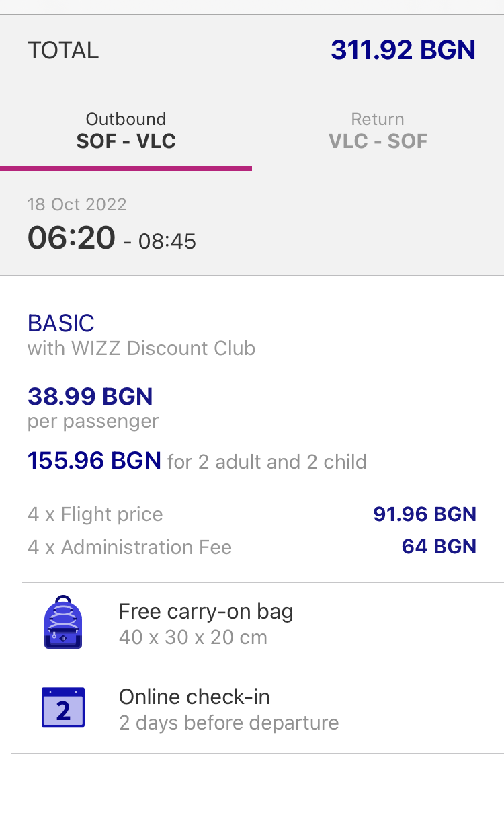
Task: Tap the 91.96 BGN flight price amount
Action: (x=425, y=514)
